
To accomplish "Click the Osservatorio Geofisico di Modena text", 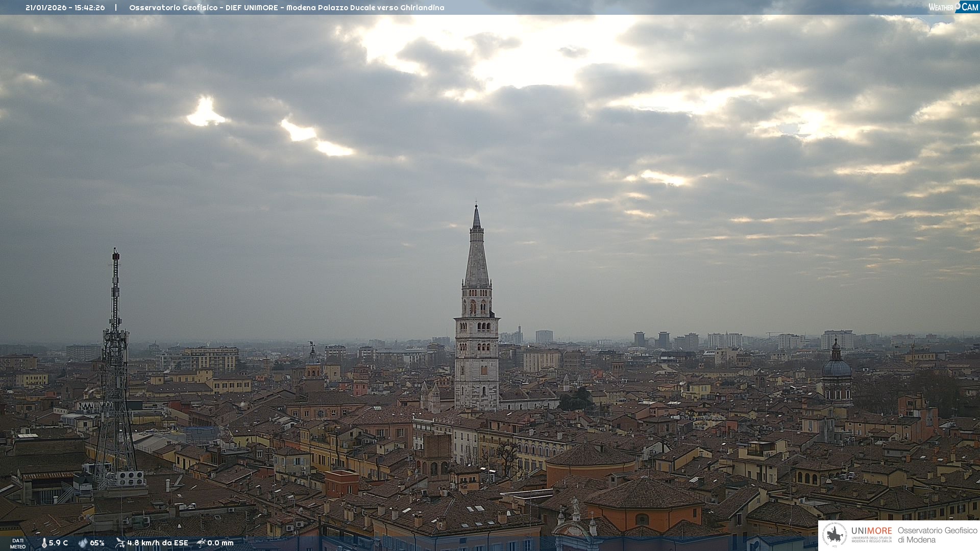I will [937, 535].
